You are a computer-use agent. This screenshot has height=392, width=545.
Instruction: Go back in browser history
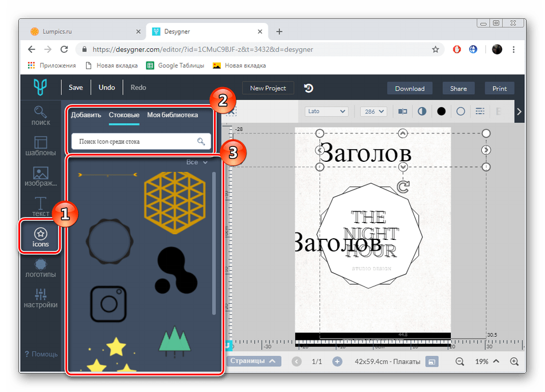32,49
